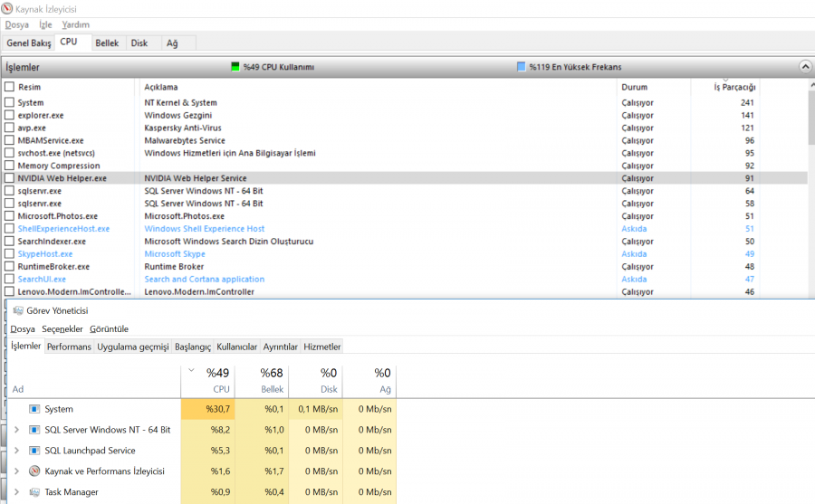
Task: Expand Kaynak ve Performans İzleyicisi row
Action: [16, 471]
